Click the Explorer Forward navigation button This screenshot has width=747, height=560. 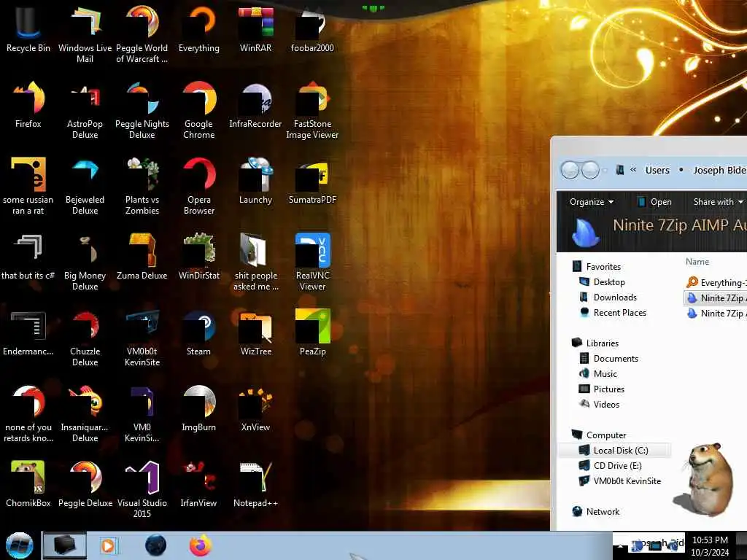click(591, 170)
